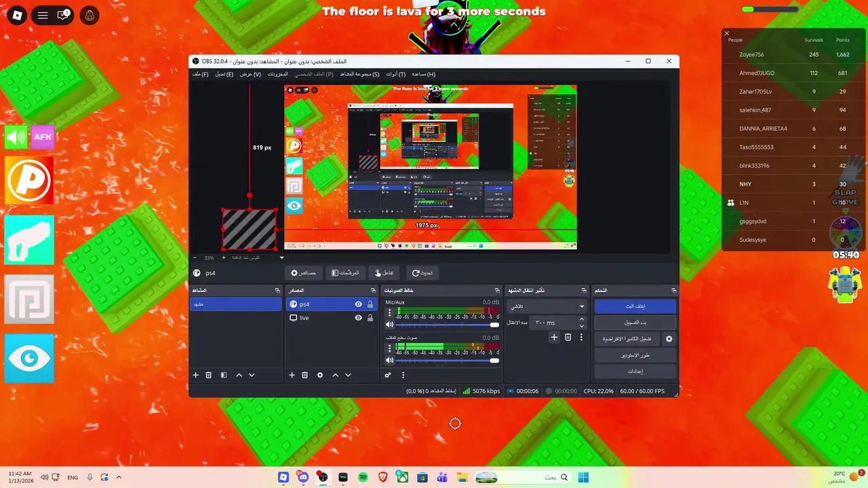Open Spotify from the taskbar
The image size is (868, 488).
[363, 477]
